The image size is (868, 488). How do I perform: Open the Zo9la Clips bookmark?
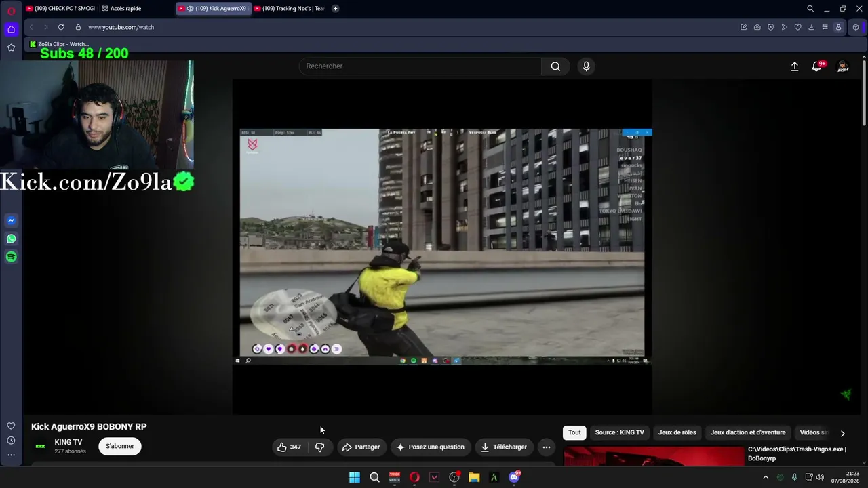[x=59, y=44]
